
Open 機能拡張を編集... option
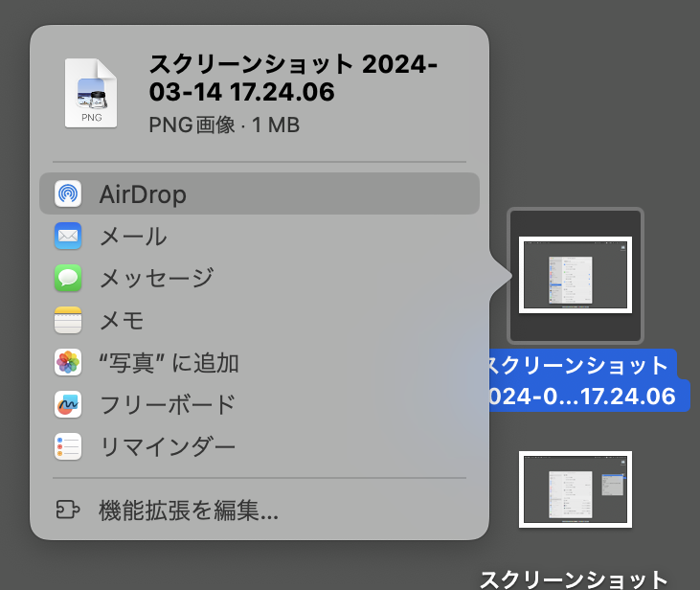(x=260, y=511)
